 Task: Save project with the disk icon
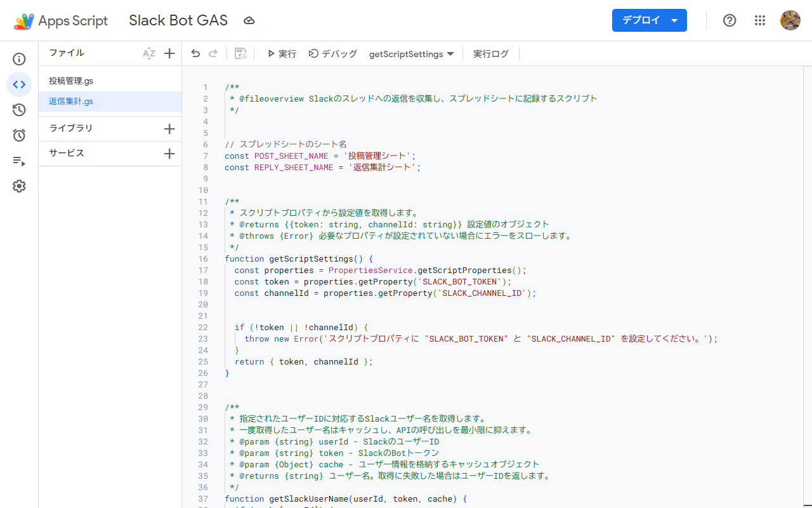(240, 54)
